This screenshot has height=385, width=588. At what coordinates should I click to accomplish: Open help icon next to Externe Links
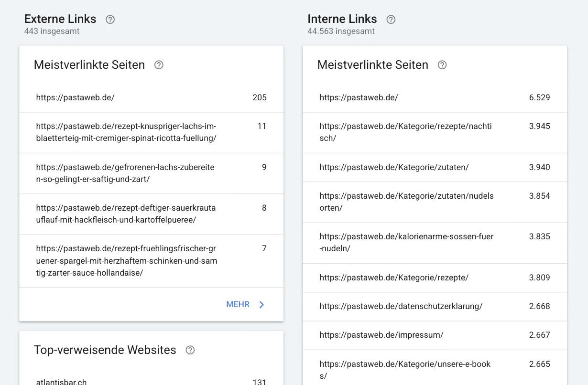coord(110,20)
